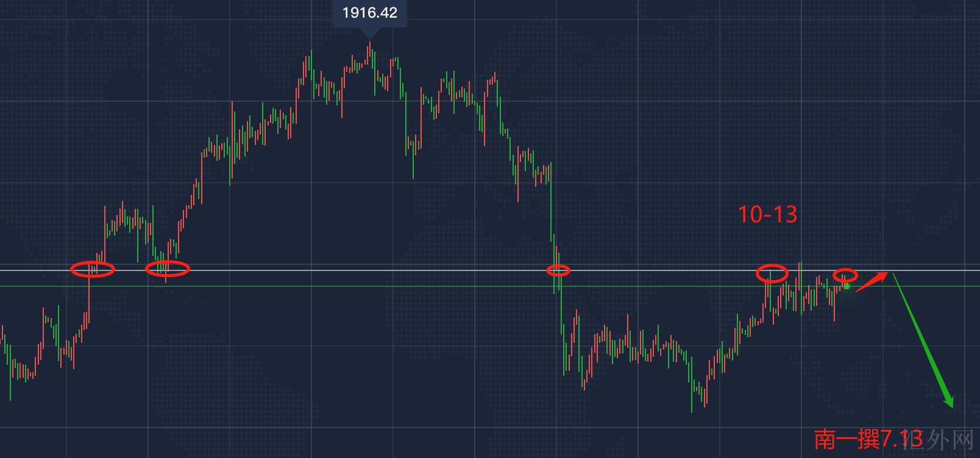Click the pointer notch under the 1916.42 label
Viewport: 980px width, 458px height.
pos(369,29)
